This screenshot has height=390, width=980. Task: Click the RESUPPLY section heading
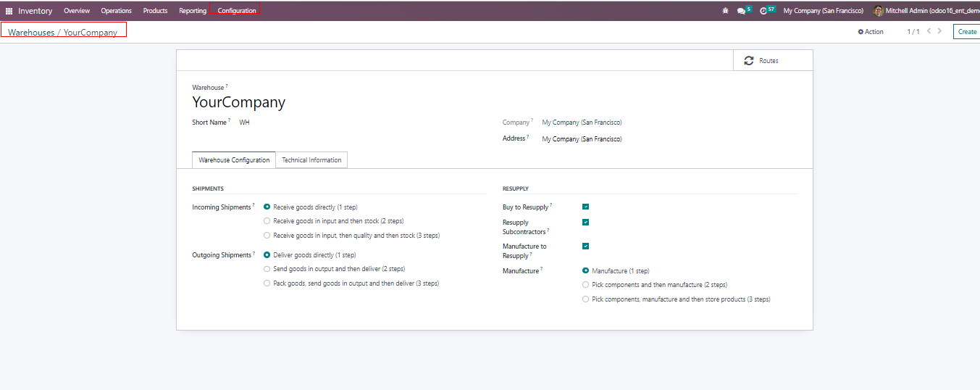tap(516, 188)
